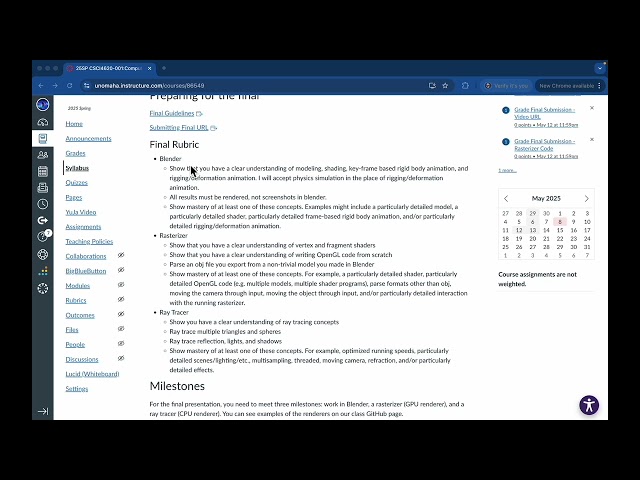The width and height of the screenshot is (640, 480).
Task: Open the Inbox icon in global navigation
Action: [x=42, y=187]
